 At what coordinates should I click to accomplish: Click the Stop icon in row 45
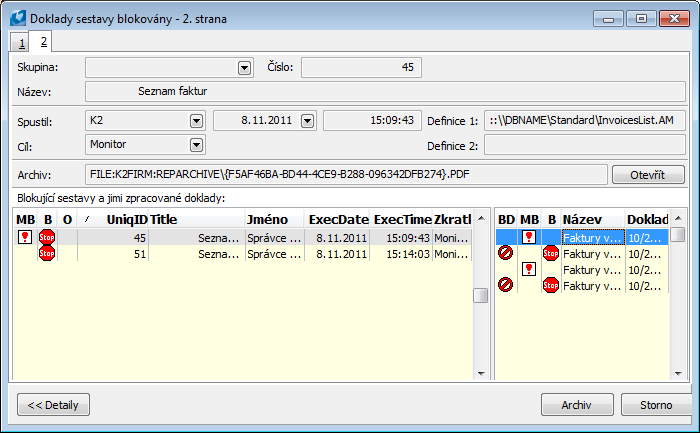[47, 237]
